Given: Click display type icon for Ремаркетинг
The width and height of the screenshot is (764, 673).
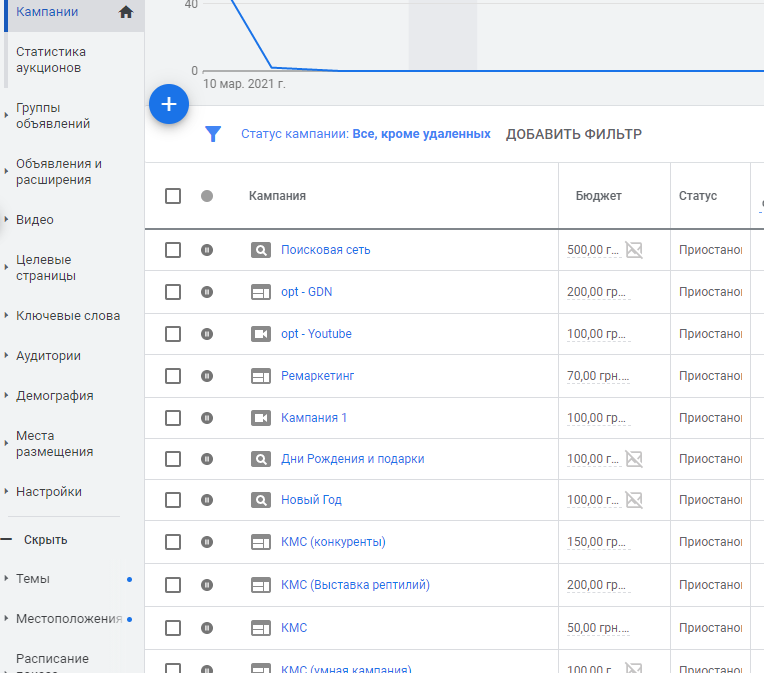Looking at the screenshot, I should pos(261,376).
